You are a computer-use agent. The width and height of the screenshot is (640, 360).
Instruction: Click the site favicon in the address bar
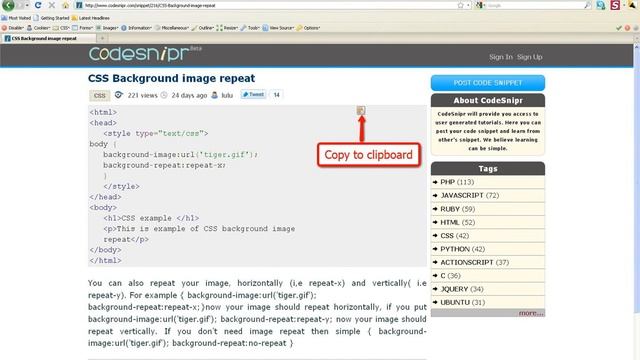pos(79,5)
